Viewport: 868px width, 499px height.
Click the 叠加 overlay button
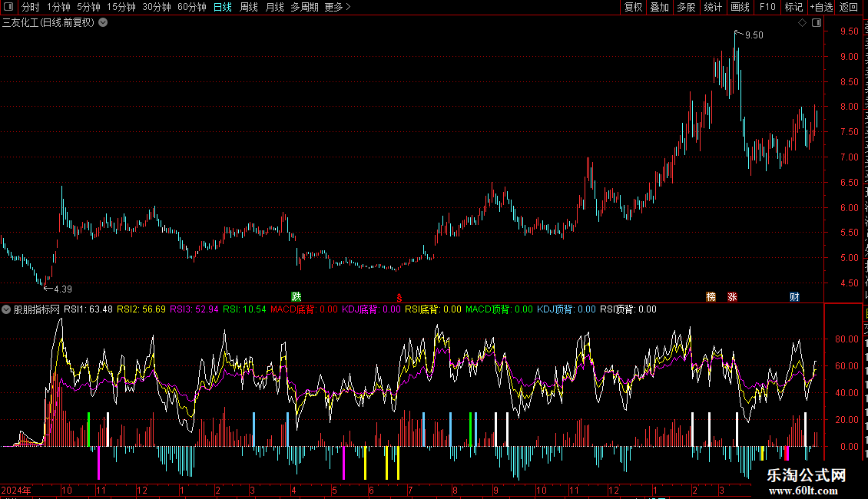point(660,7)
